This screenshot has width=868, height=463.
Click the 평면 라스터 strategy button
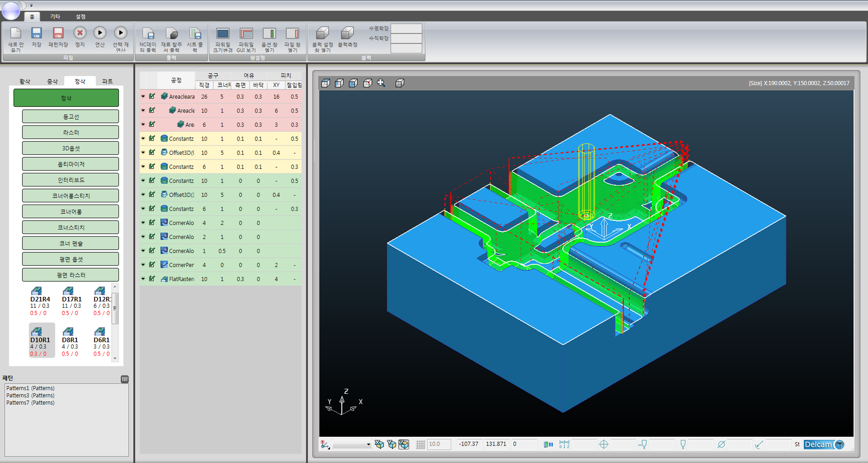[x=70, y=275]
